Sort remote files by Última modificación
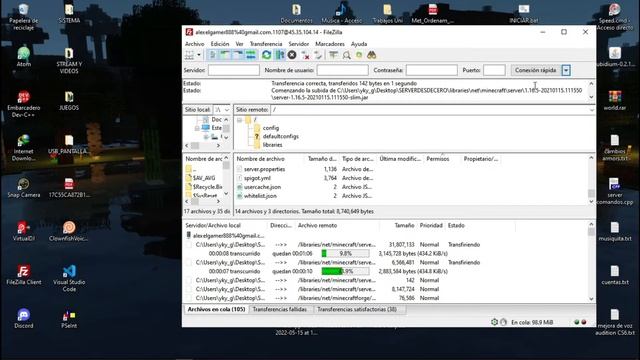 pos(400,159)
